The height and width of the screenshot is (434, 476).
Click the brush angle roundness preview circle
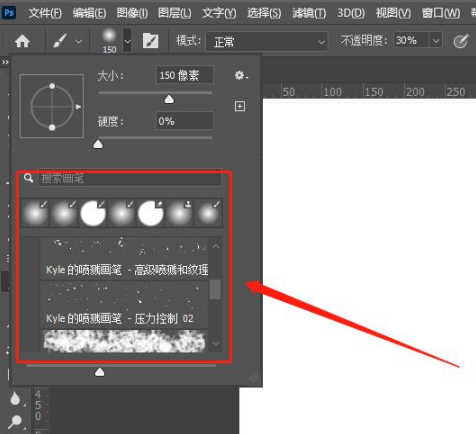coord(52,106)
